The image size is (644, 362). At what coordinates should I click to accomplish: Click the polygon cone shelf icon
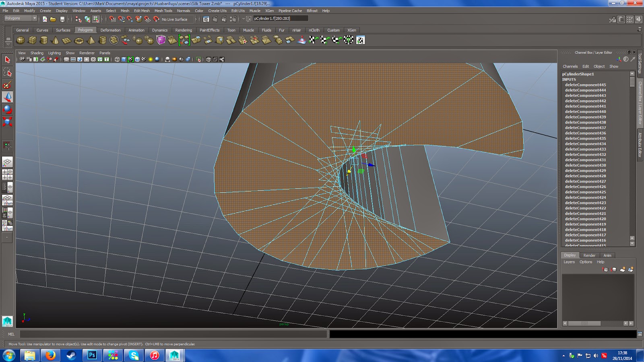(56, 40)
